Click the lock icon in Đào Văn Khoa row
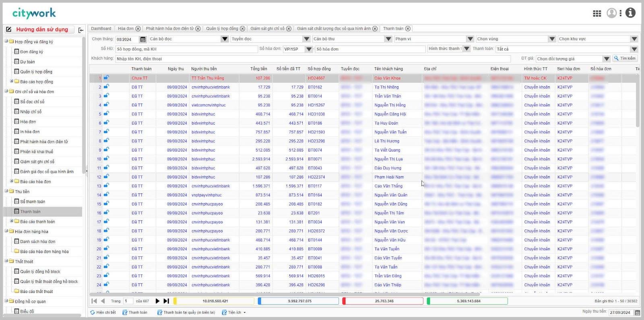The image size is (644, 320). [x=106, y=78]
